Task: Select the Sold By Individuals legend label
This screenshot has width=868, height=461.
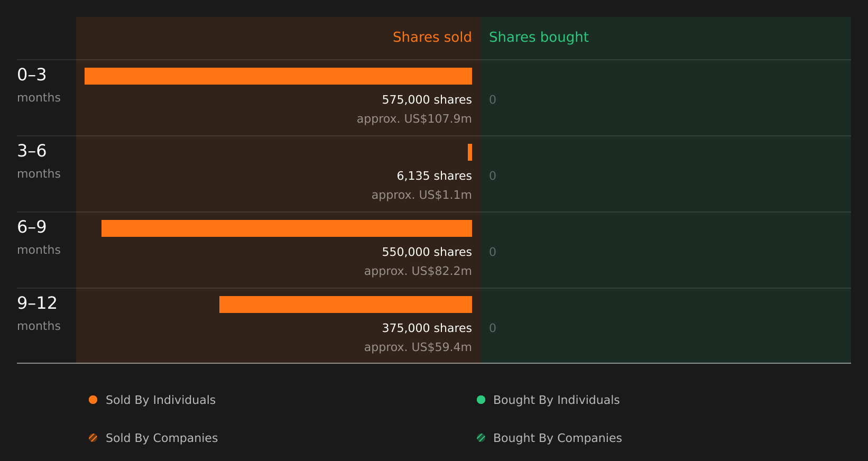Action: 161,400
